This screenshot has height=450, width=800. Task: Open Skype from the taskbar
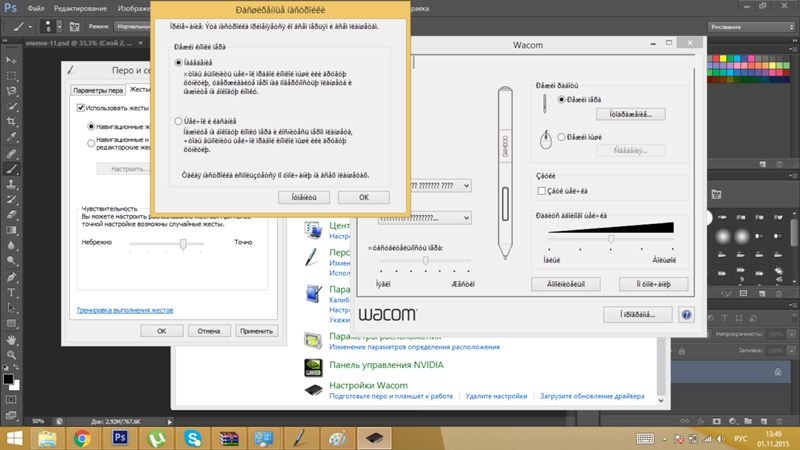click(x=193, y=438)
